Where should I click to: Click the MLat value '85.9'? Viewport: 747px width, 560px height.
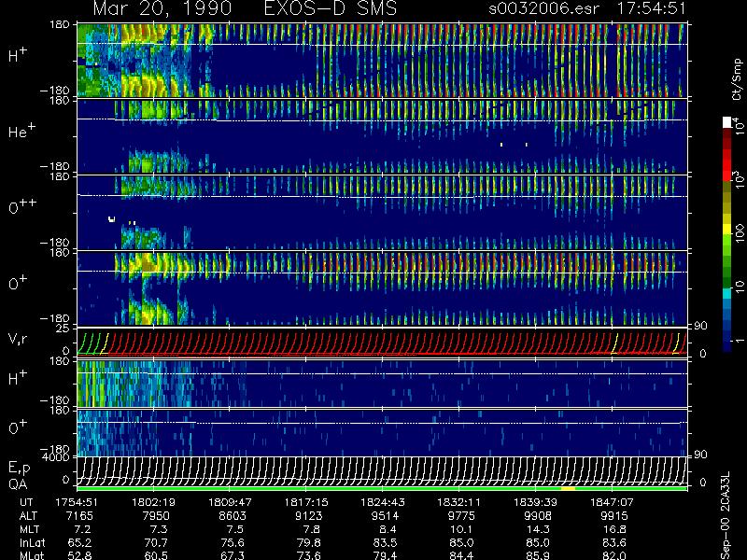[538, 555]
